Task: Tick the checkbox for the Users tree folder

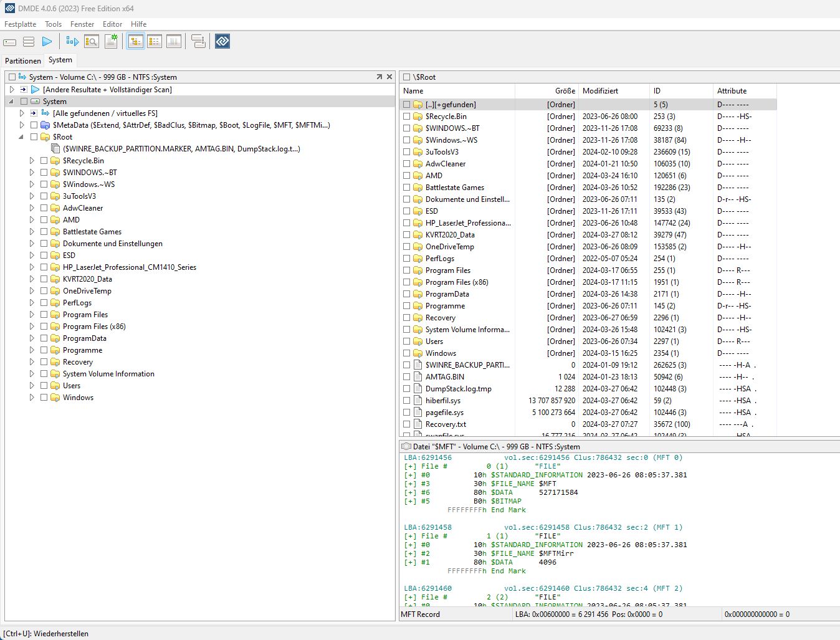Action: (x=44, y=386)
